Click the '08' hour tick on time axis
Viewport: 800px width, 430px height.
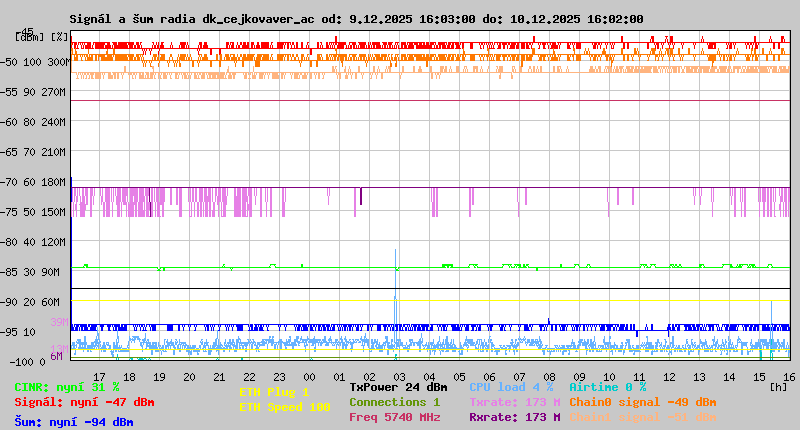pyautogui.click(x=549, y=377)
